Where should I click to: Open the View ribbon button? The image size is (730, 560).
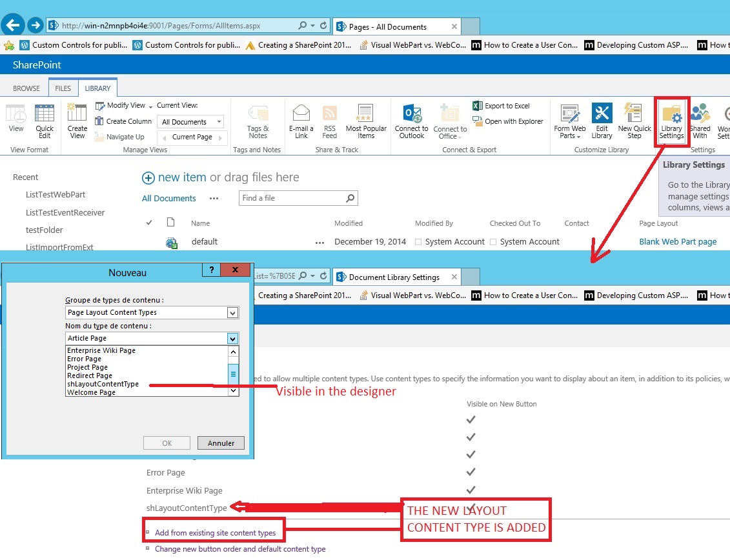pos(16,119)
